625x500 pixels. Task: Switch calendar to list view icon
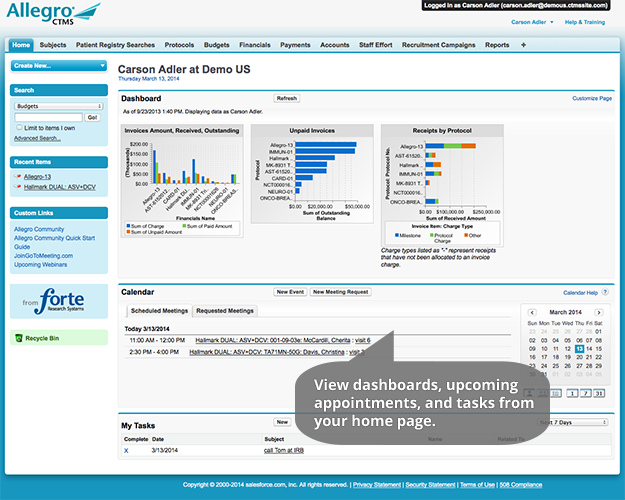point(556,394)
